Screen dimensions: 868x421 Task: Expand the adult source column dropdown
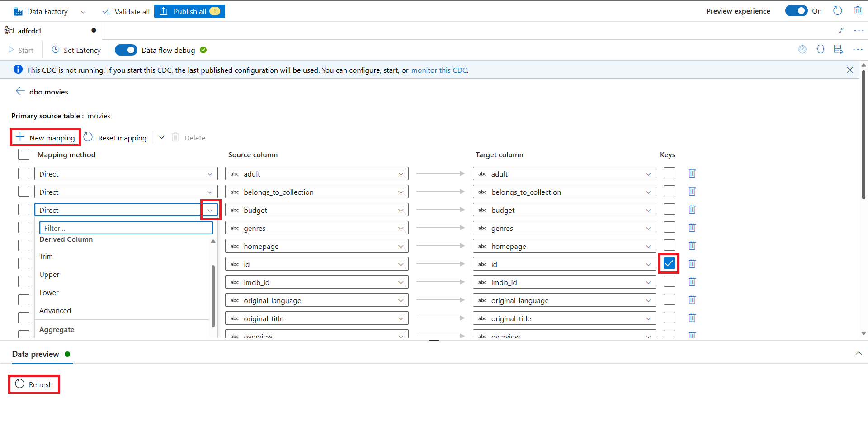[x=401, y=174]
